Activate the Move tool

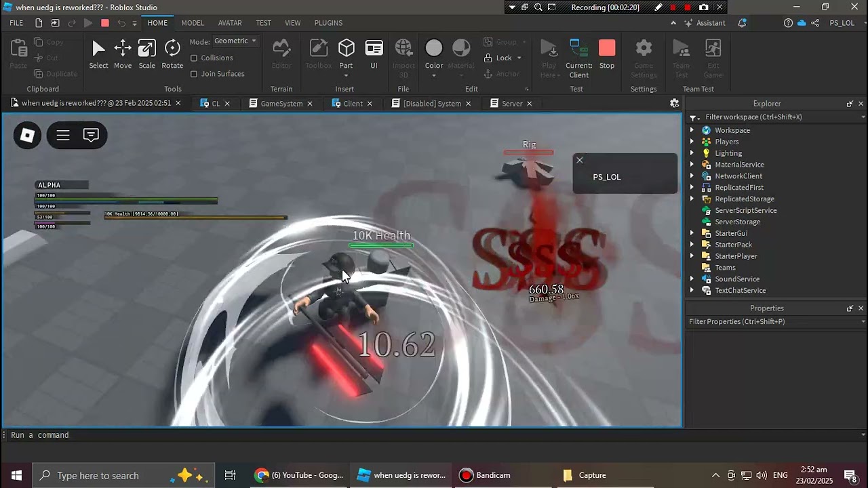pos(123,54)
